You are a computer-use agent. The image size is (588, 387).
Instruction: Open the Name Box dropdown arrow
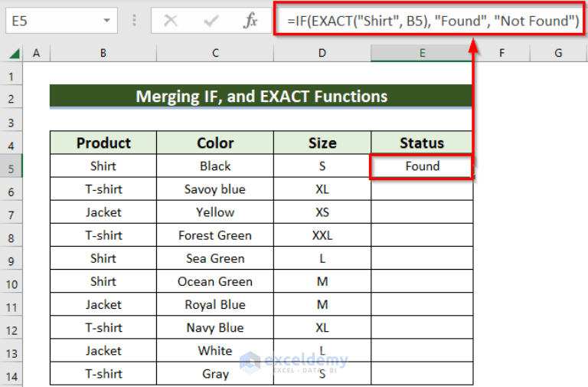point(107,21)
